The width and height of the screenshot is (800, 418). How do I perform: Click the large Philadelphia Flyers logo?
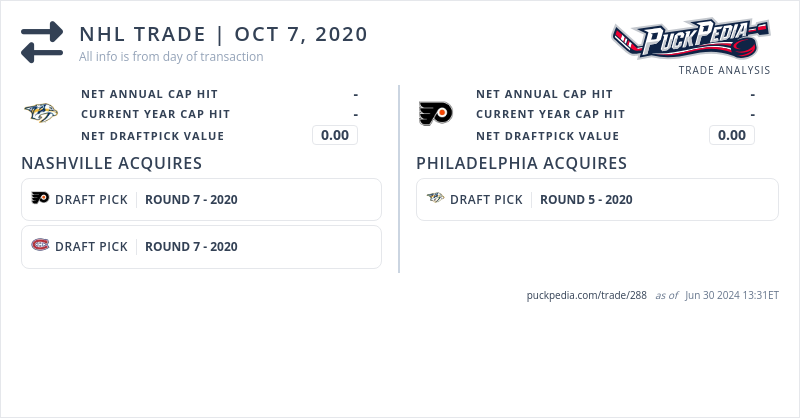[x=436, y=113]
